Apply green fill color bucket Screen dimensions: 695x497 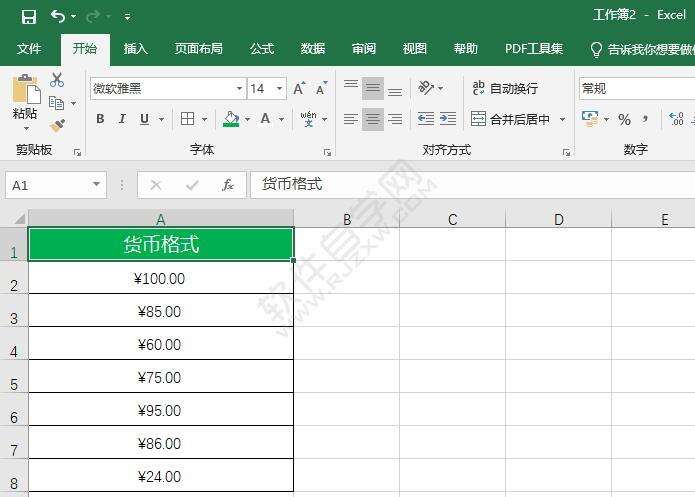[231, 119]
